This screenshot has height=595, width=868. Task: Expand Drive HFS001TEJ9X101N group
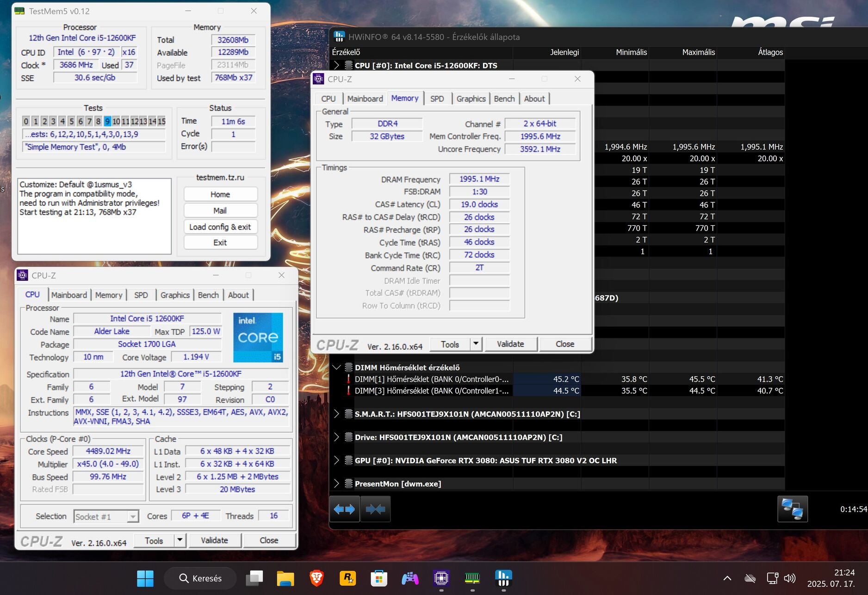point(336,437)
